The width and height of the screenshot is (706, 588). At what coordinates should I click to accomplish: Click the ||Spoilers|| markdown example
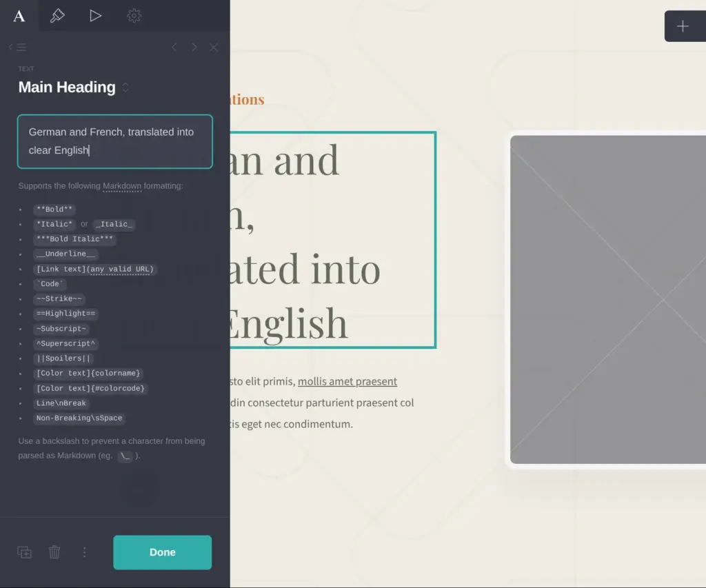63,358
